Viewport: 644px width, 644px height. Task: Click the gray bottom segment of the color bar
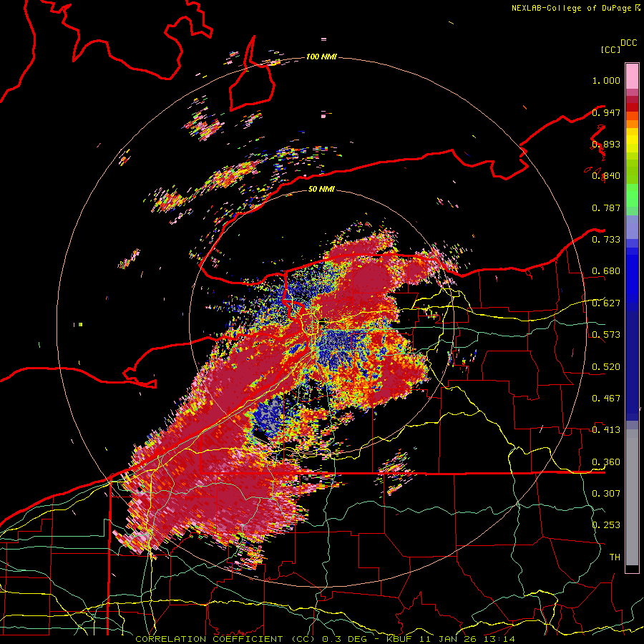pyautogui.click(x=632, y=497)
